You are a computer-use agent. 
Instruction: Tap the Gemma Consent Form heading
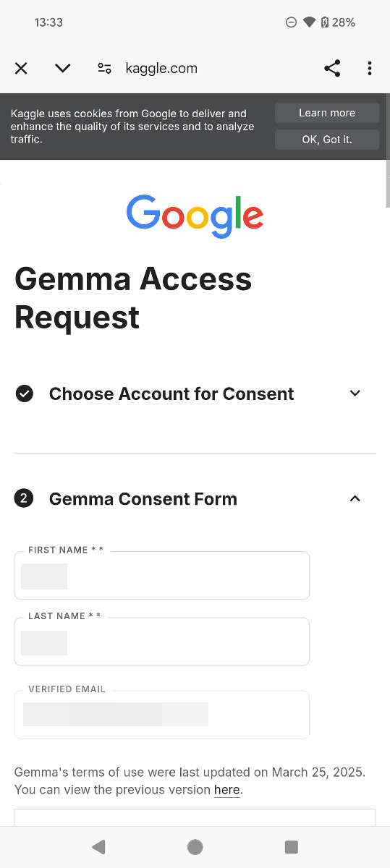coord(143,498)
